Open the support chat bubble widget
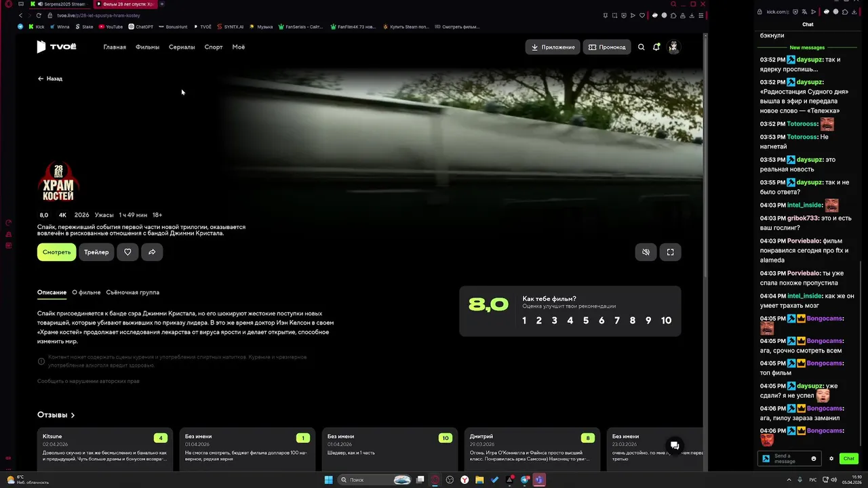This screenshot has width=868, height=488. pos(675,445)
